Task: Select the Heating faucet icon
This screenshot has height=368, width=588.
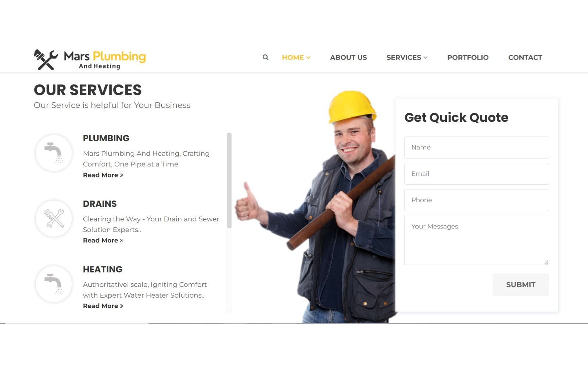Action: pyautogui.click(x=54, y=284)
